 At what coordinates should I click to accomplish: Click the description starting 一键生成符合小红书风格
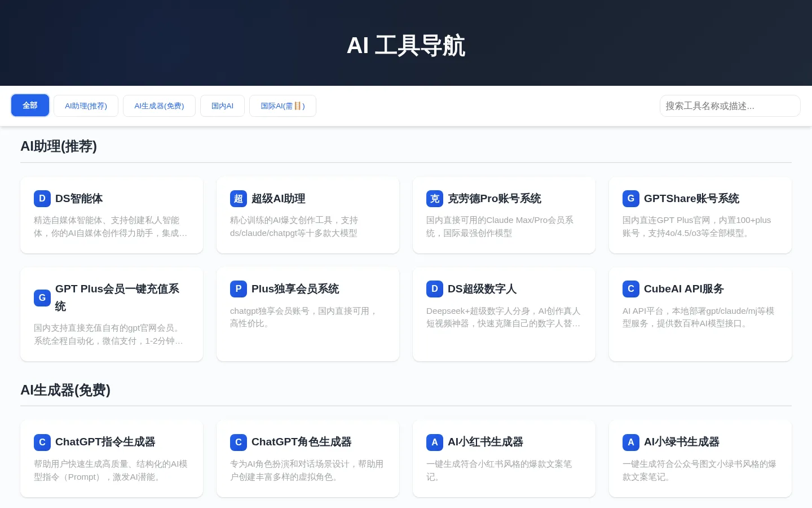(499, 470)
